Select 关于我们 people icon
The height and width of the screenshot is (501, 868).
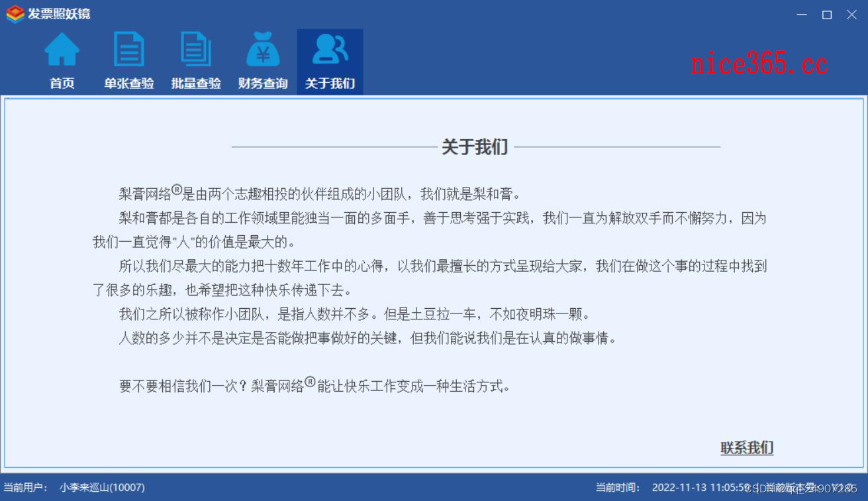coord(330,50)
